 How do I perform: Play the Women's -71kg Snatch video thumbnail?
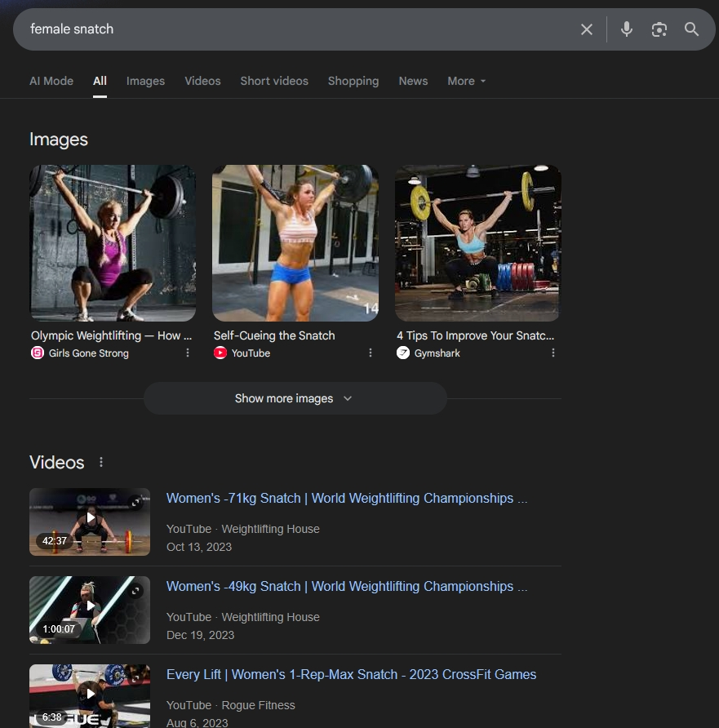point(90,522)
